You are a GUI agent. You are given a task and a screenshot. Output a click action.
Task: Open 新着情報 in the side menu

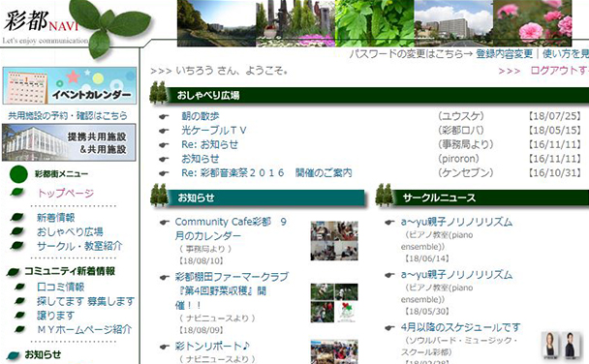click(x=55, y=218)
